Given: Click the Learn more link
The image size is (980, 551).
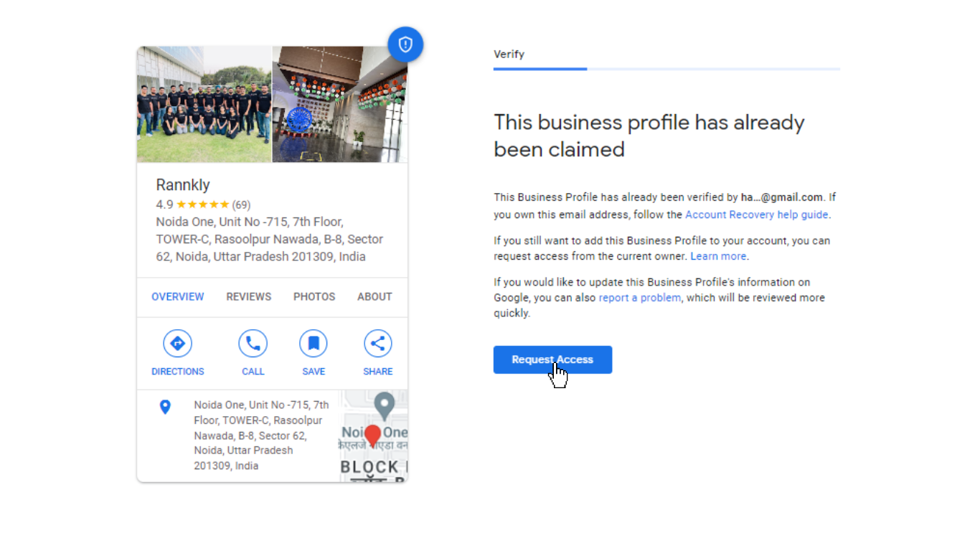Looking at the screenshot, I should tap(718, 256).
